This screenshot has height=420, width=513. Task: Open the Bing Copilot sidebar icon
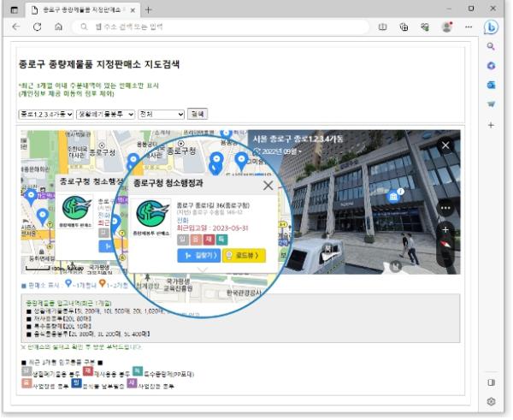point(491,27)
